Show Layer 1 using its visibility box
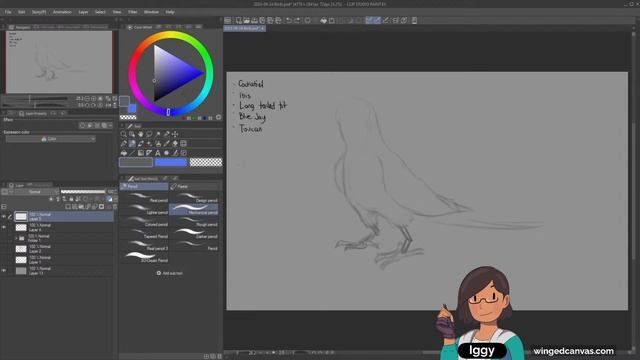The height and width of the screenshot is (360, 640). click(x=4, y=260)
